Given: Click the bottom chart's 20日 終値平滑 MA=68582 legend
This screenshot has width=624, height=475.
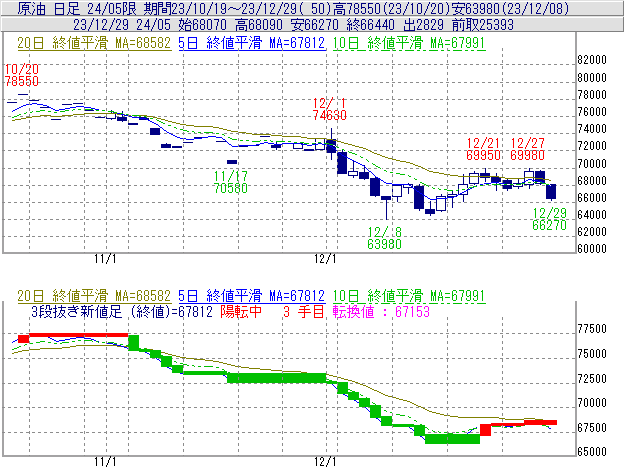Looking at the screenshot, I should (94, 296).
